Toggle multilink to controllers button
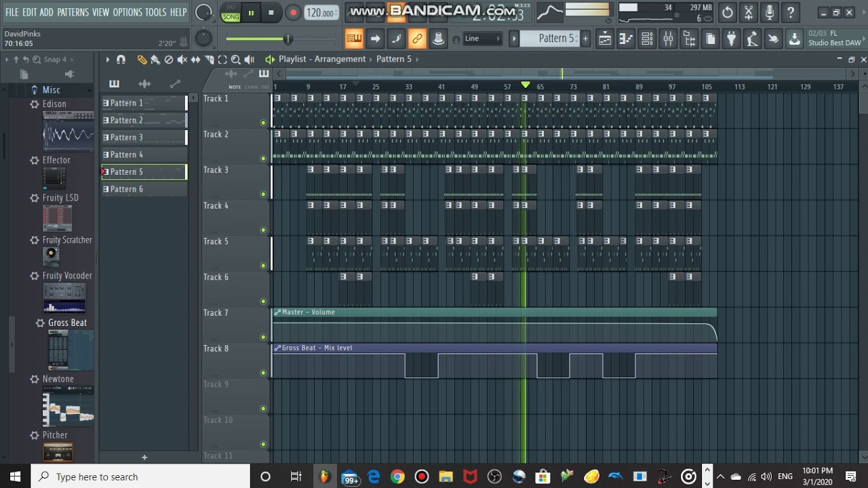The width and height of the screenshot is (868, 488). [417, 39]
